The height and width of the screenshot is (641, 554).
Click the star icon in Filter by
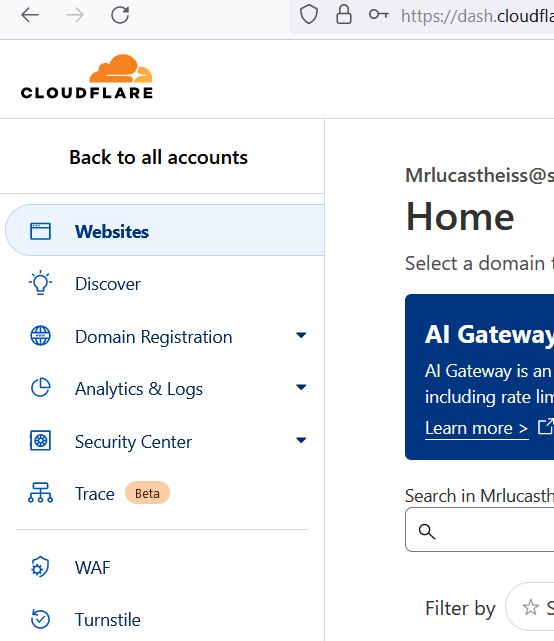click(530, 607)
